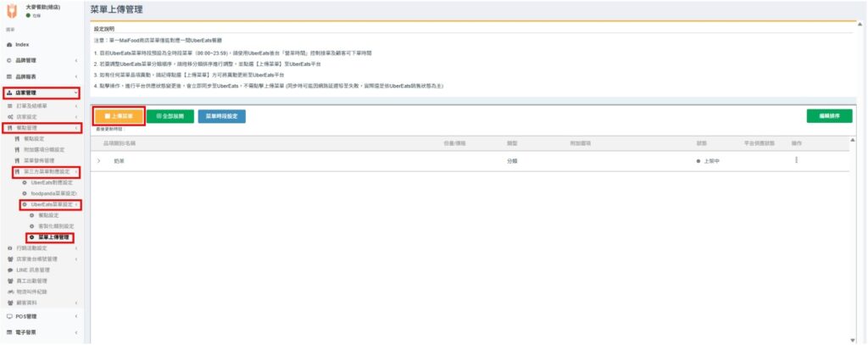
Task: Click the gear icon beside foodpanda菜單設定
Action: coord(25,193)
